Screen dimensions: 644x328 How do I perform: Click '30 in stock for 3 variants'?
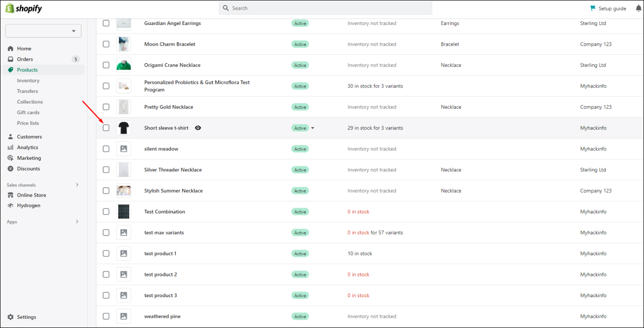375,86
